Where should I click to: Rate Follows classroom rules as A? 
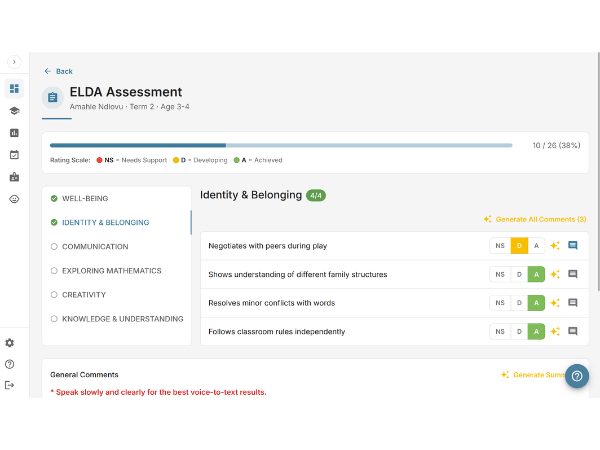pyautogui.click(x=536, y=332)
